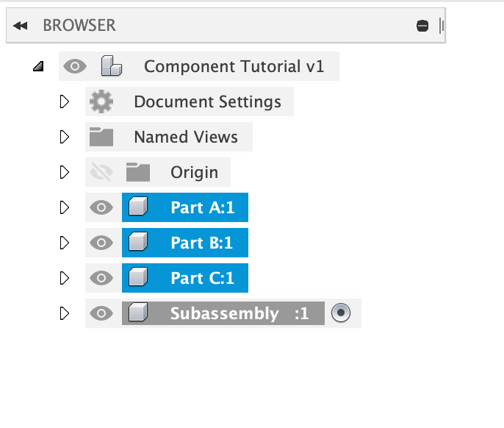Click the browser panel minus button

coord(422,26)
